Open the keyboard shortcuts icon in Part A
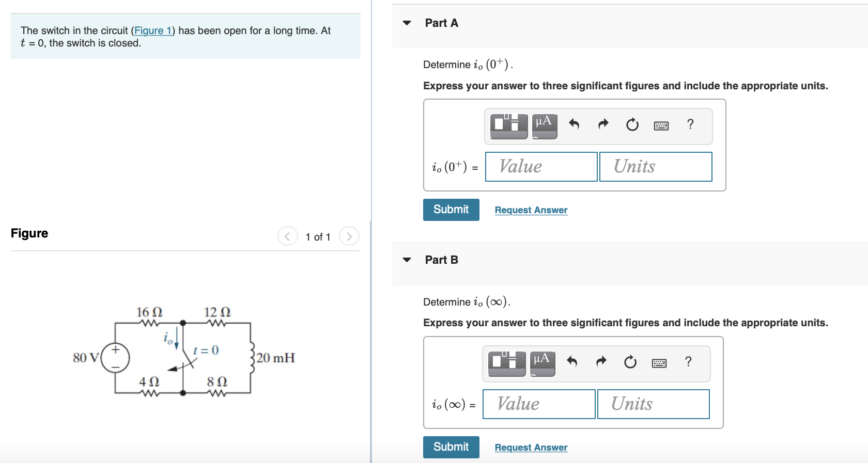868x463 pixels. (x=661, y=125)
